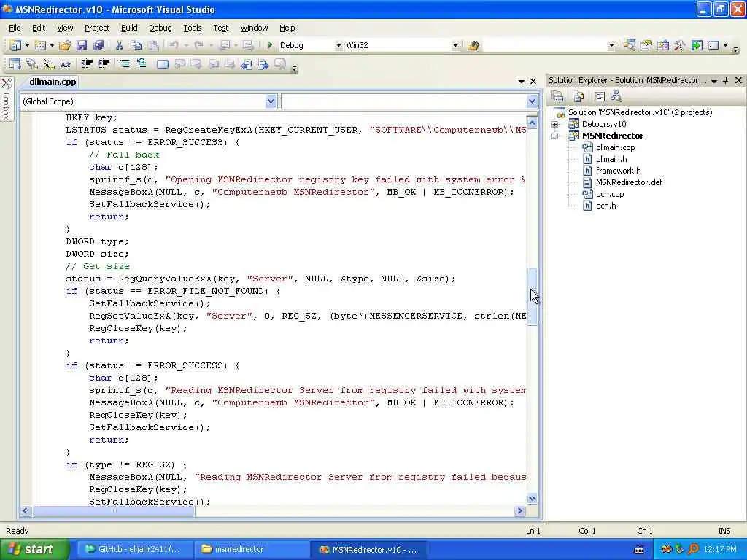Open the Solution Explorer window position dropdown
Screen dimensions: 747x560
pos(714,81)
